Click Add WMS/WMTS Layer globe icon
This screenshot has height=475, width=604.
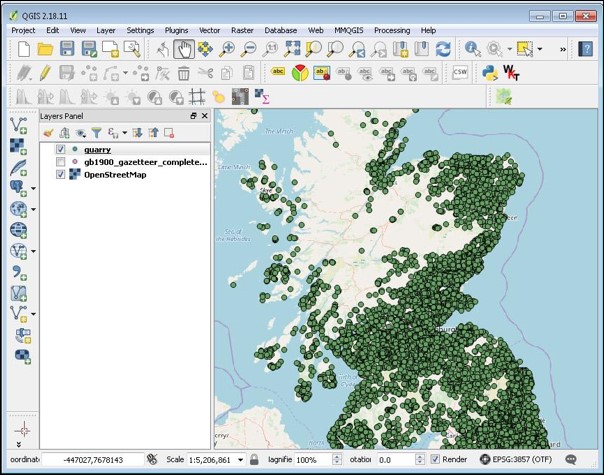tap(18, 209)
